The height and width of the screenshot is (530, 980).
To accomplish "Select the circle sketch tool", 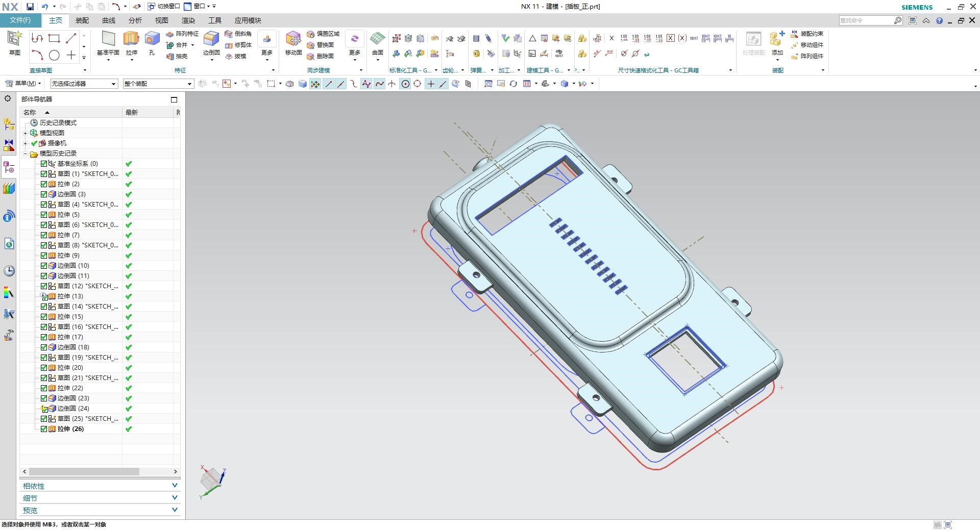I will pyautogui.click(x=54, y=55).
